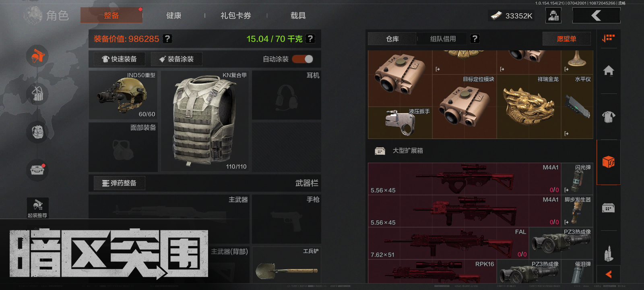Click the 快速装备 button
The height and width of the screenshot is (290, 644).
[119, 59]
